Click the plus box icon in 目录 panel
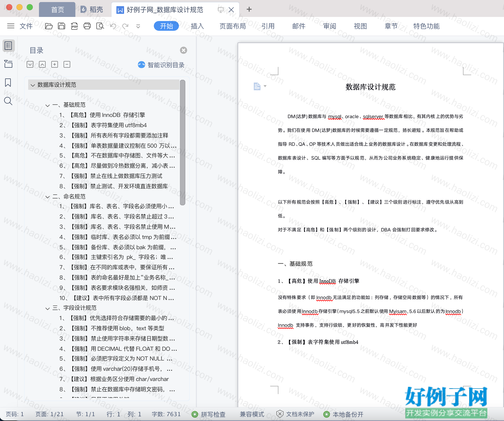 (x=55, y=64)
